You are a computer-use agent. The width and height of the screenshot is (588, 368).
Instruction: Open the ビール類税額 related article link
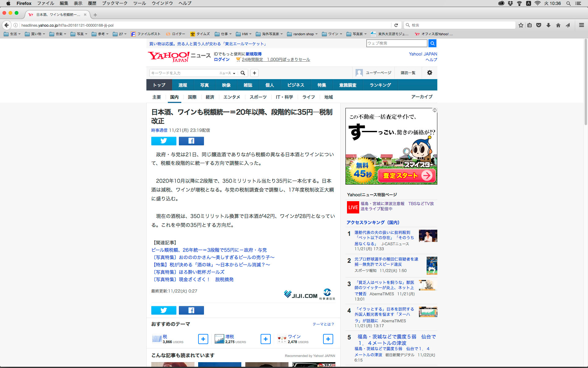tap(209, 250)
